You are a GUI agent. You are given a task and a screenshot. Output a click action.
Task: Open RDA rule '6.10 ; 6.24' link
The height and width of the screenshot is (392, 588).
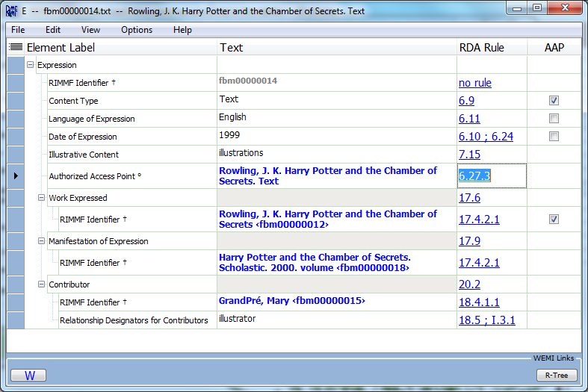(486, 137)
